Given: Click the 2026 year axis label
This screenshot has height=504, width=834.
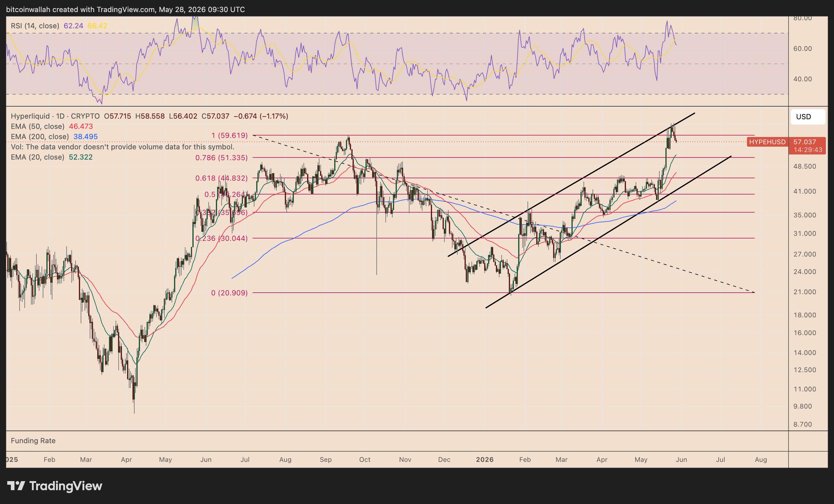Looking at the screenshot, I should coord(485,460).
